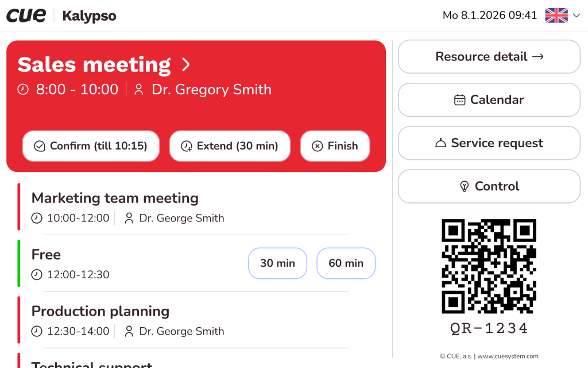Select the Marketing team meeting entry
This screenshot has height=368, width=588.
[115, 198]
